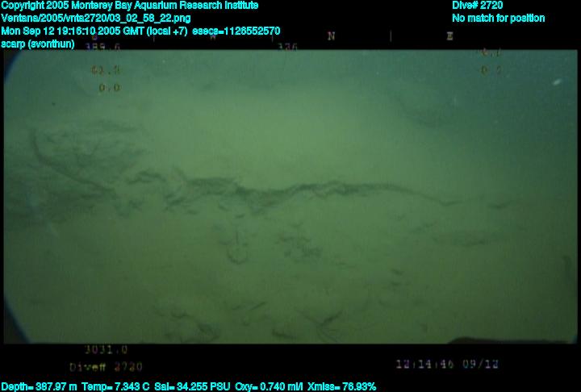Image resolution: width=581 pixels, height=392 pixels.
Task: Click the cyan Dive# 2720 header label
Action: point(477,6)
